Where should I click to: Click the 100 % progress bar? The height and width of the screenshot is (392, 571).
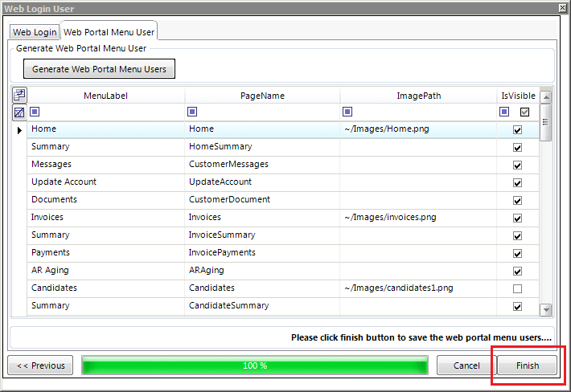pyautogui.click(x=255, y=365)
